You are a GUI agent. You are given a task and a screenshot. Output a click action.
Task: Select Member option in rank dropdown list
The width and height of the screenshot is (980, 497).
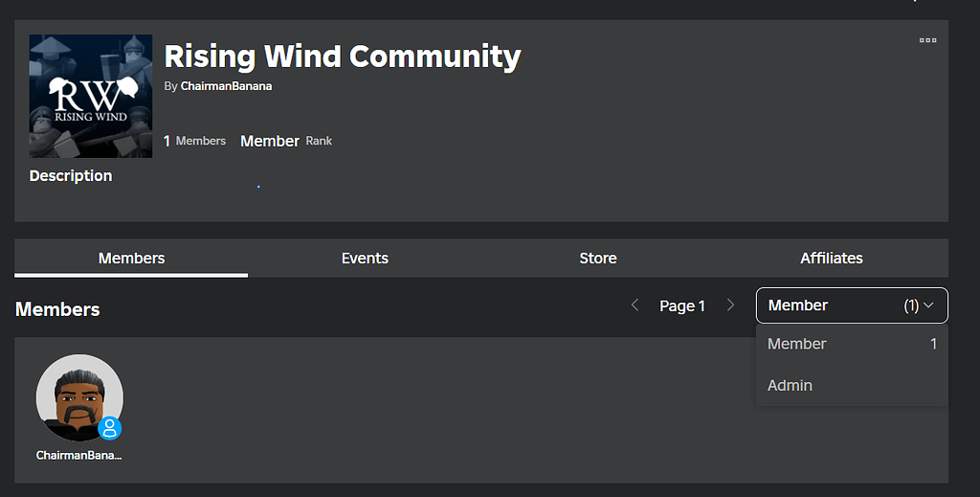[852, 344]
